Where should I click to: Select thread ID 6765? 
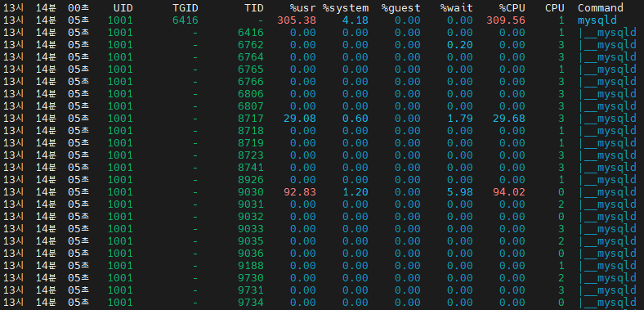[251, 70]
